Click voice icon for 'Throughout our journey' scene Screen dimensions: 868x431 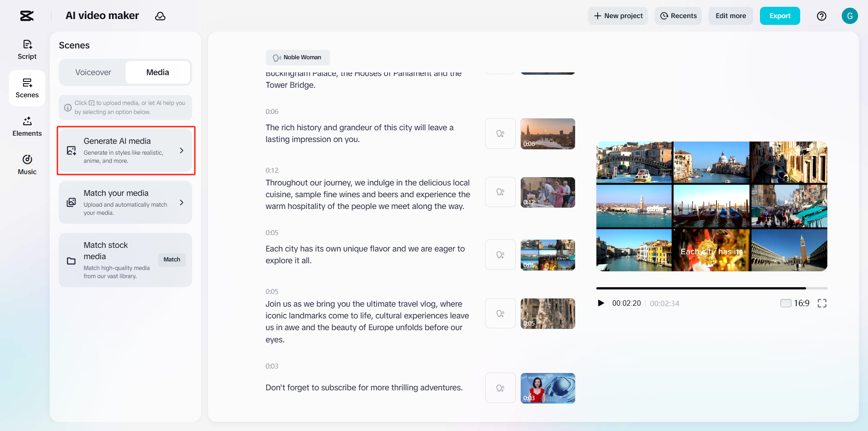(500, 192)
